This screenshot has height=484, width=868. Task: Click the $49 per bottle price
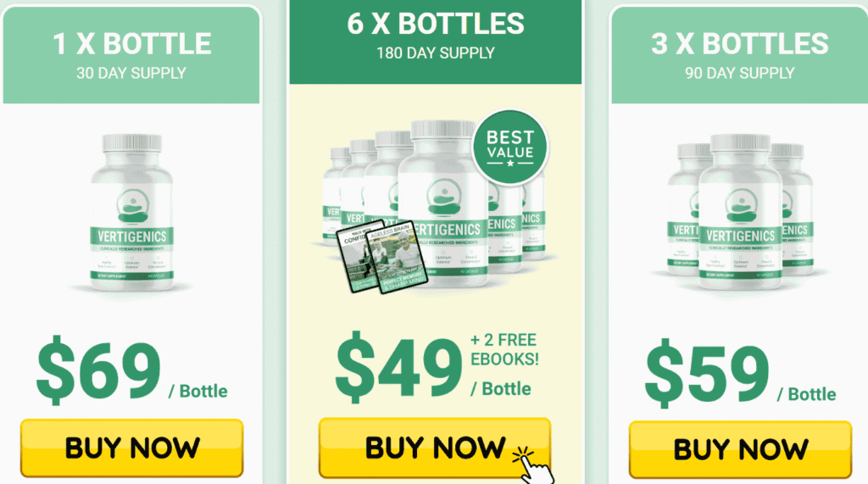point(433,366)
